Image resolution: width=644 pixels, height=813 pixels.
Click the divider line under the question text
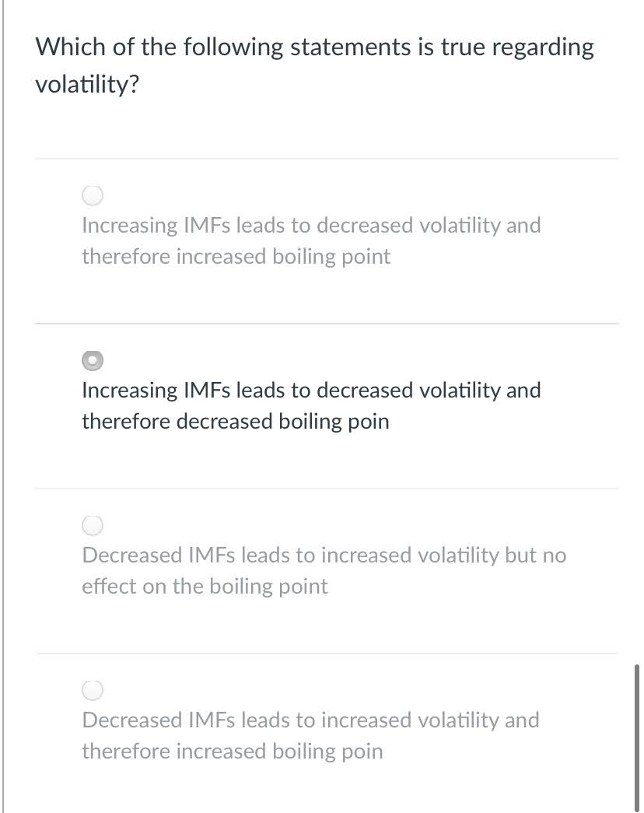[x=327, y=159]
